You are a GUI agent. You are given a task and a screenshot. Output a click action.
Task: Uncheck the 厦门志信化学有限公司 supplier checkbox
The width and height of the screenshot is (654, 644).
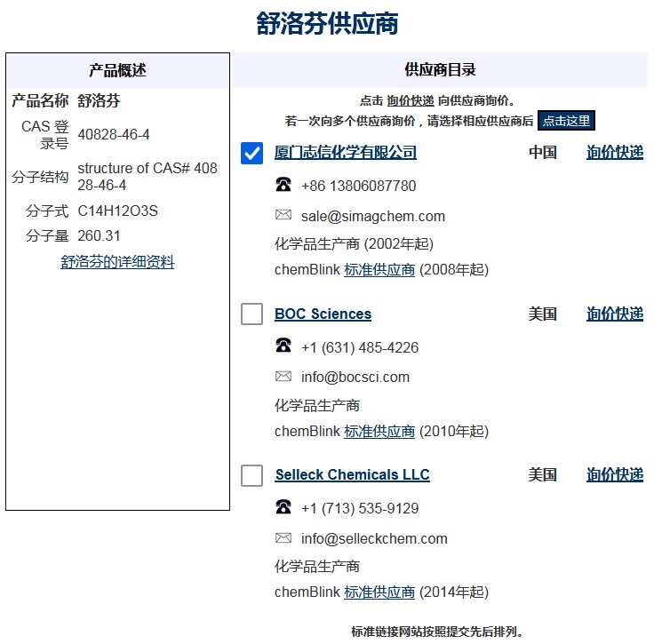(252, 153)
